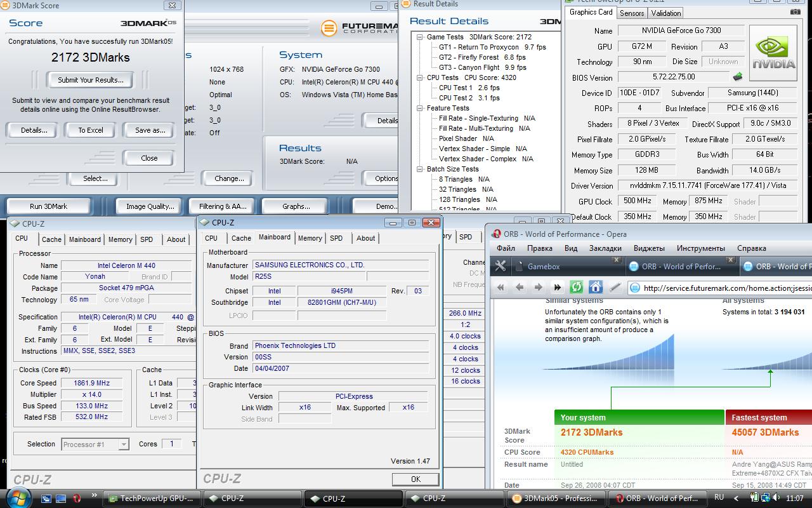This screenshot has height=508, width=812.
Task: Open the CPU tab in front CPU-Z
Action: 211,238
